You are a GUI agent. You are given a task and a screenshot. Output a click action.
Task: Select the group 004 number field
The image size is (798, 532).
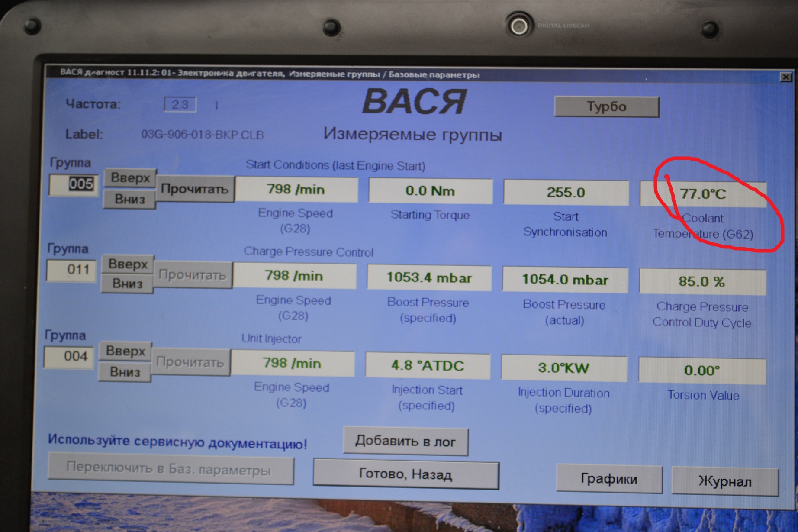click(69, 357)
